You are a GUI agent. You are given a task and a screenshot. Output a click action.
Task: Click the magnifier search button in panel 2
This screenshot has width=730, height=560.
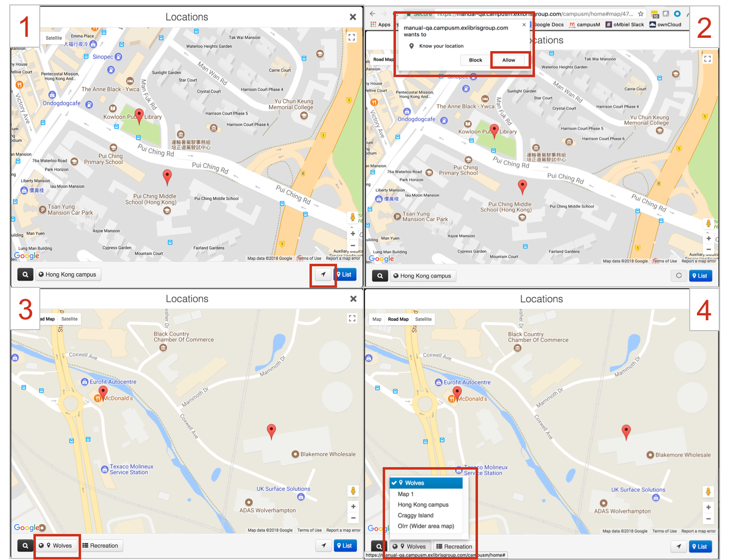(x=380, y=276)
